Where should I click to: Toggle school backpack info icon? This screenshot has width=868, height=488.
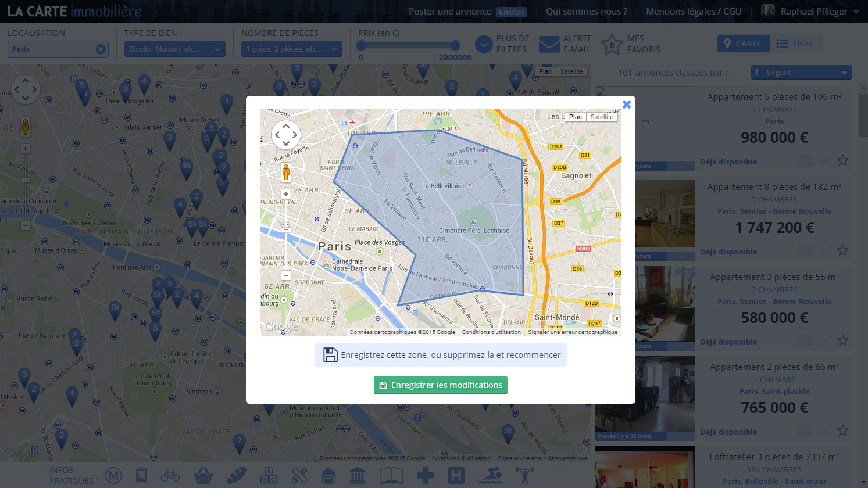coord(328,476)
